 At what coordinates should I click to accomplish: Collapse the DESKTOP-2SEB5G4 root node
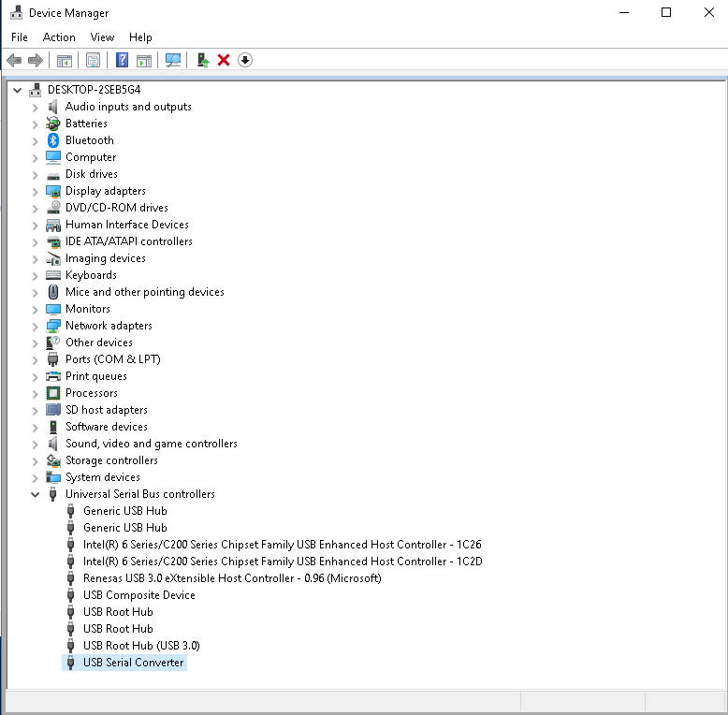click(x=17, y=90)
